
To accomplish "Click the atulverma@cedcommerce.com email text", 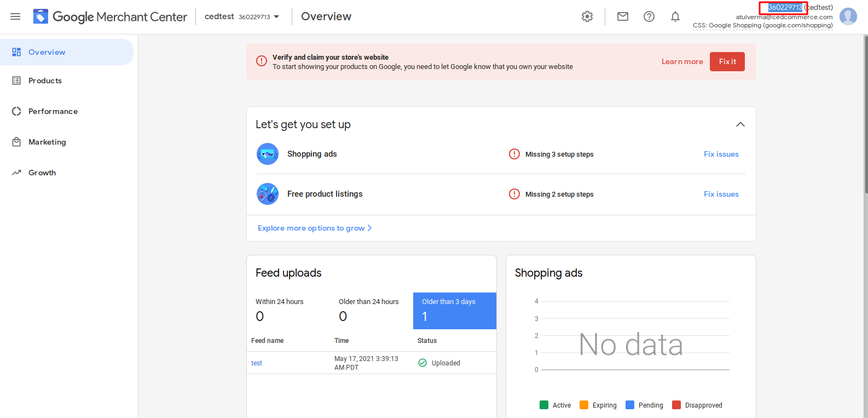I will pos(784,17).
